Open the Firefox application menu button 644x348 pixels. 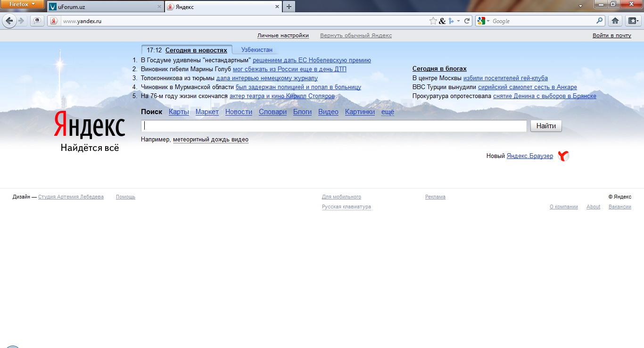[22, 4]
